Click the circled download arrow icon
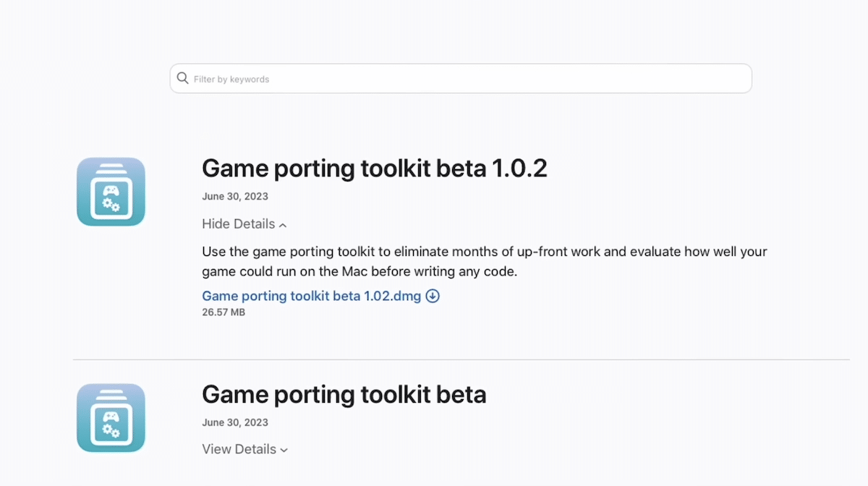868x486 pixels. coord(433,296)
